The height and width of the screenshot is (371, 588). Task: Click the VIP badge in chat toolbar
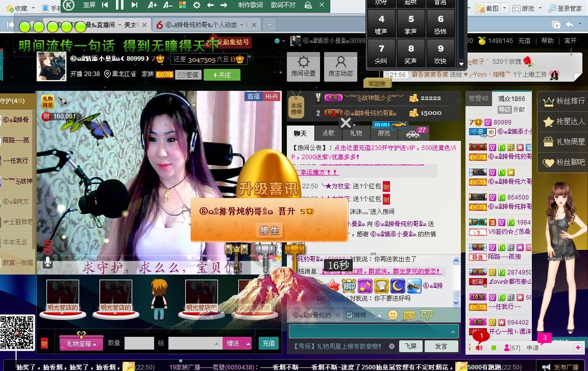[409, 315]
